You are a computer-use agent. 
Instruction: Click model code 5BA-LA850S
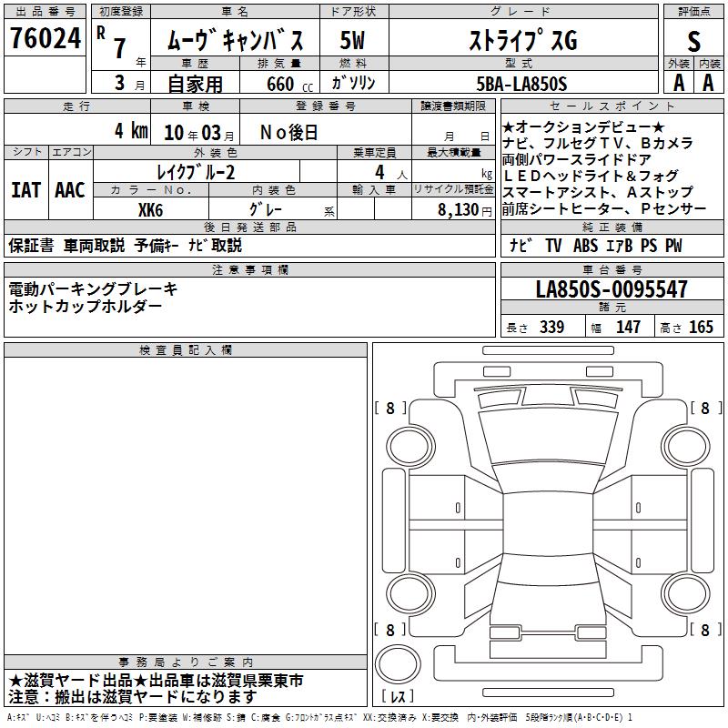click(x=521, y=84)
